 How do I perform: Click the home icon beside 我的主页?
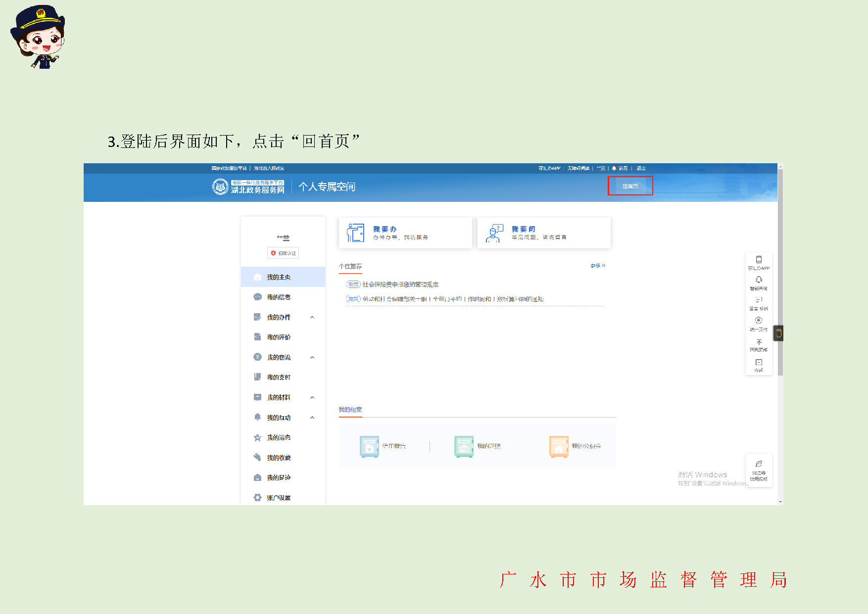257,277
